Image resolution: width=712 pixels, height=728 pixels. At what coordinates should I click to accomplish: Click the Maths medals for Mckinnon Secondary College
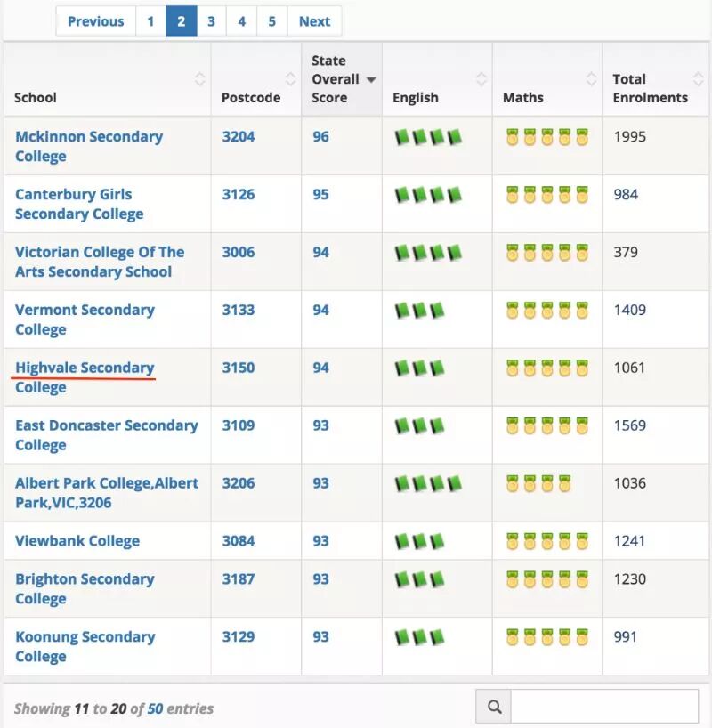coord(547,137)
